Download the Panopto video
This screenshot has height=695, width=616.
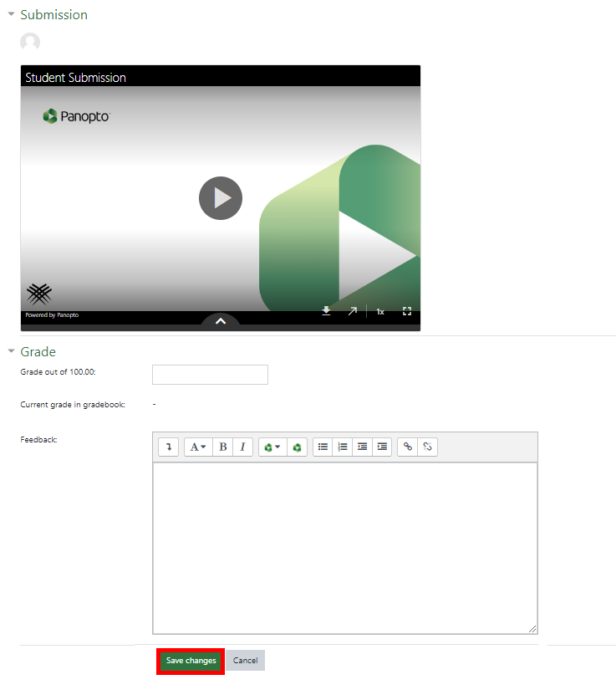[x=326, y=311]
